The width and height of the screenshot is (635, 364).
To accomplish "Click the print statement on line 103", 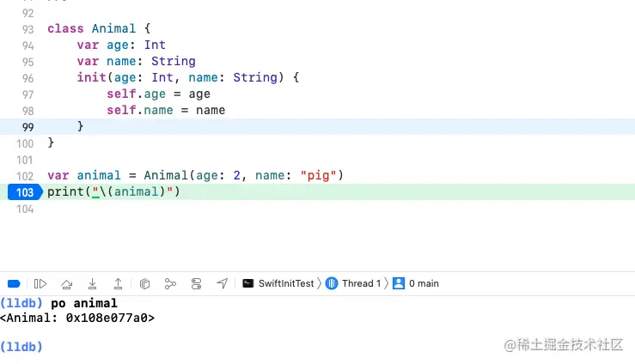I will [113, 191].
